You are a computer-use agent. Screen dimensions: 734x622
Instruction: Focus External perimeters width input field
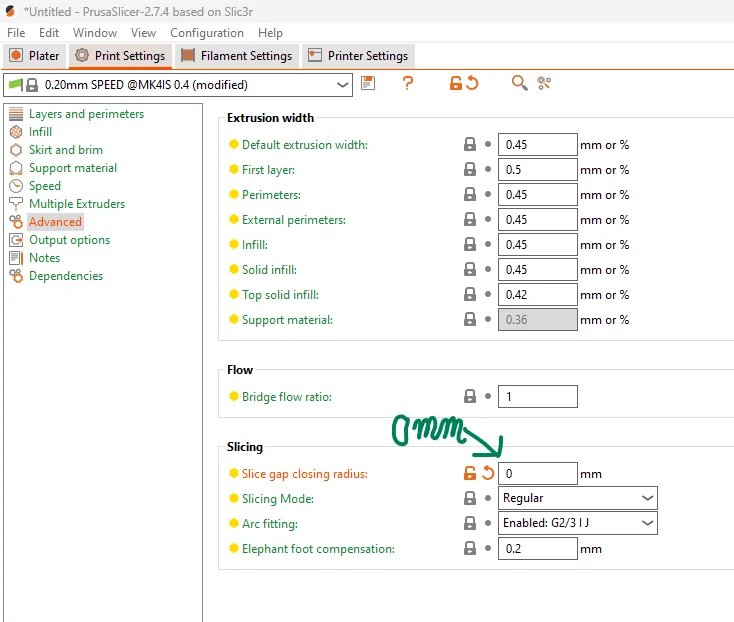[537, 220]
